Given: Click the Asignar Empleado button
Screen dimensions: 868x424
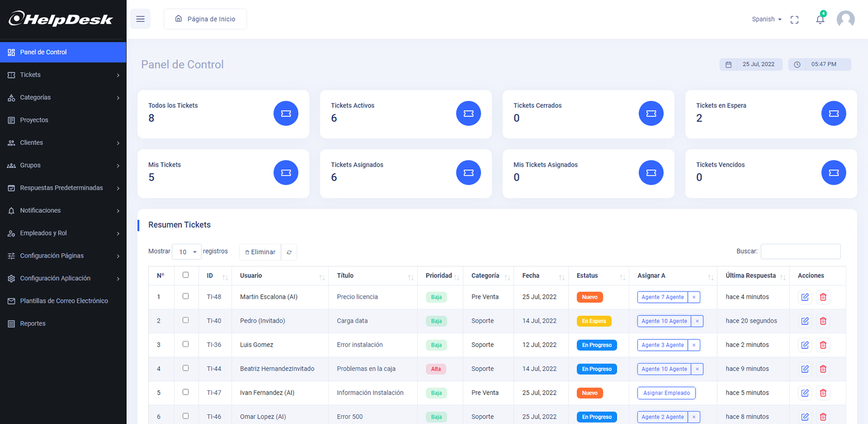Looking at the screenshot, I should click(x=666, y=393).
